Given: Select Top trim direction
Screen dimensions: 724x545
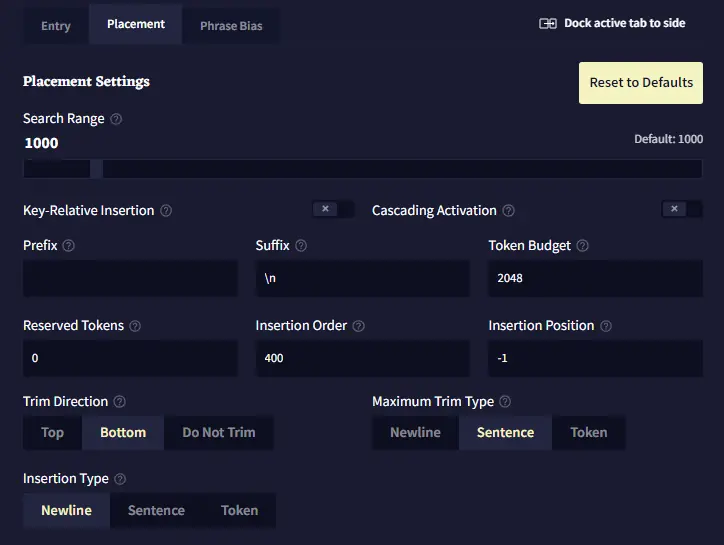Looking at the screenshot, I should pyautogui.click(x=53, y=433).
